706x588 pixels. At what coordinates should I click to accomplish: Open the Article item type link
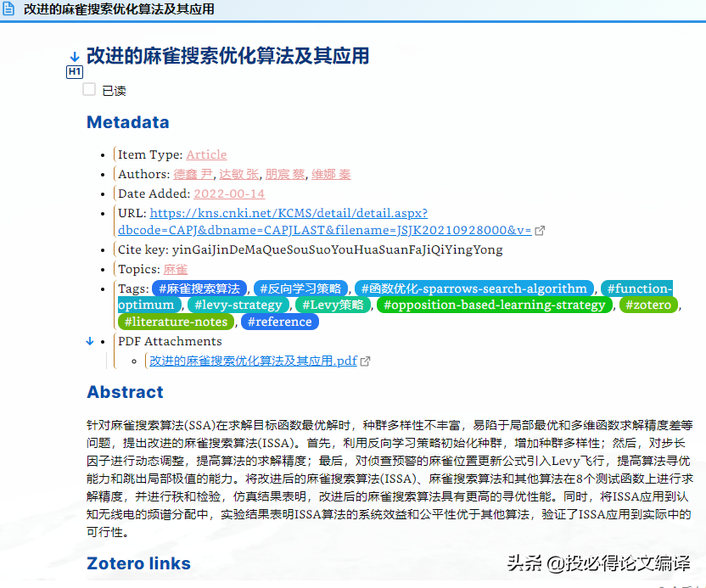(206, 154)
